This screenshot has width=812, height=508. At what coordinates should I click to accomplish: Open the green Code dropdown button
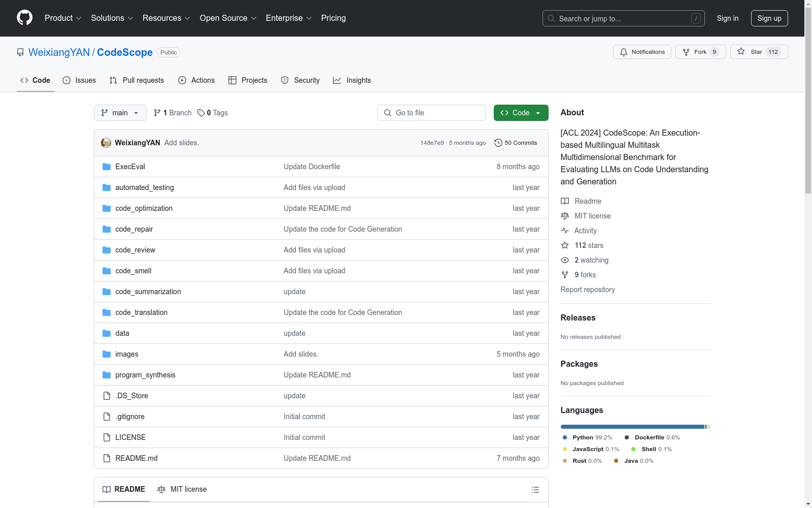coord(521,113)
